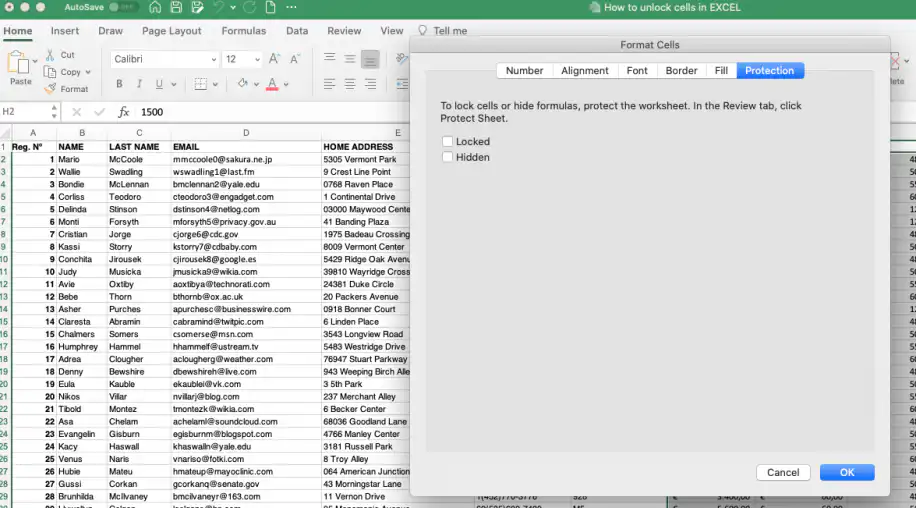The height and width of the screenshot is (508, 916).
Task: Toggle the AutoSave switch
Action: click(122, 8)
